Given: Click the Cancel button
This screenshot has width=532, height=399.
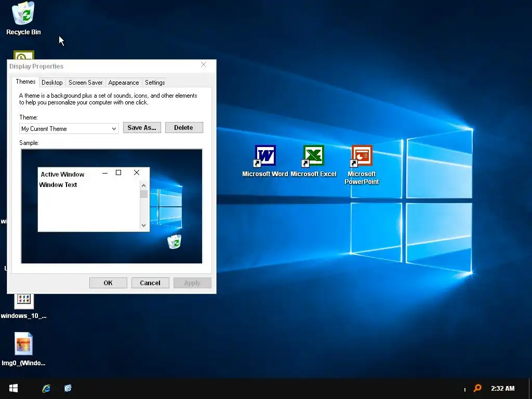Looking at the screenshot, I should [x=150, y=283].
